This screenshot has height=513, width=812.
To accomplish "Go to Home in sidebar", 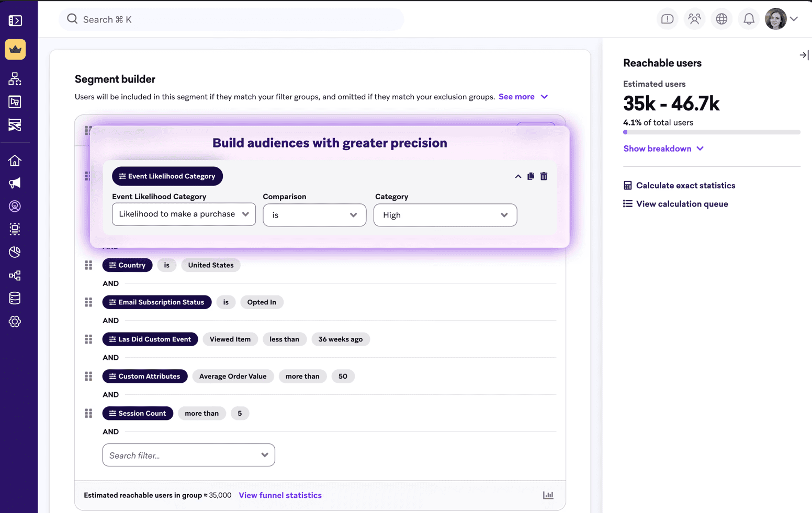I will (x=15, y=161).
